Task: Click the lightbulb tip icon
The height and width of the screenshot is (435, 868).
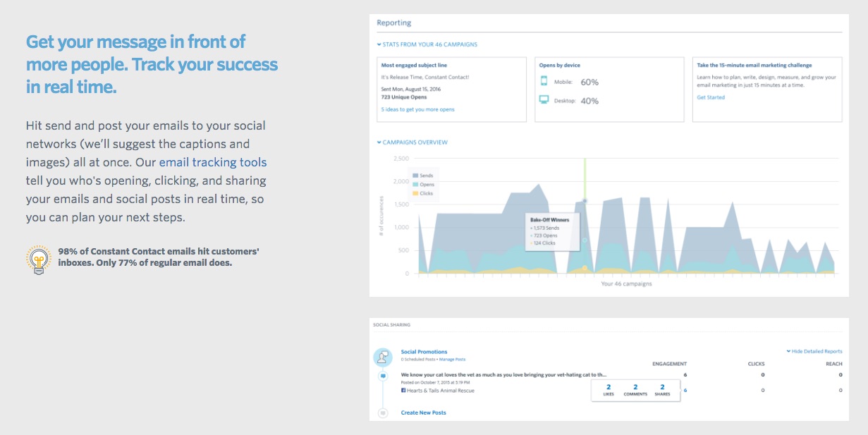Action: (x=38, y=259)
